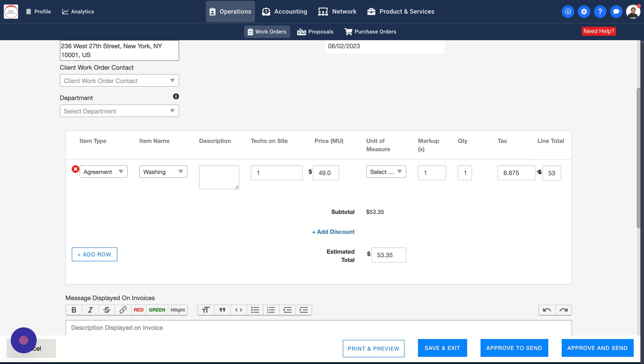Viewport: 644px width, 364px height.
Task: Click the + Add Discount link
Action: point(333,232)
